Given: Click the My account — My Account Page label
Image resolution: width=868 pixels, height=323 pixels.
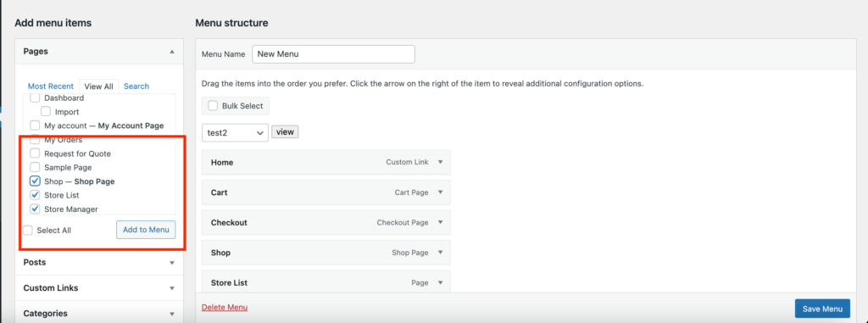Looking at the screenshot, I should click(104, 125).
